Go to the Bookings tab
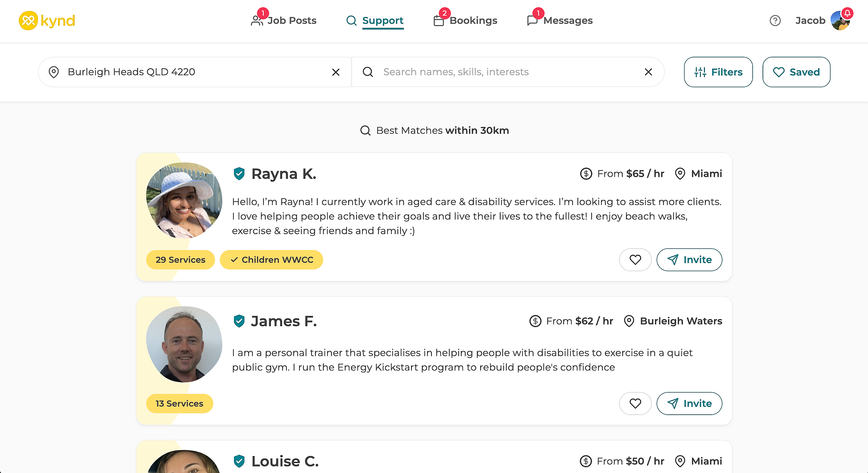This screenshot has width=868, height=473. (466, 21)
